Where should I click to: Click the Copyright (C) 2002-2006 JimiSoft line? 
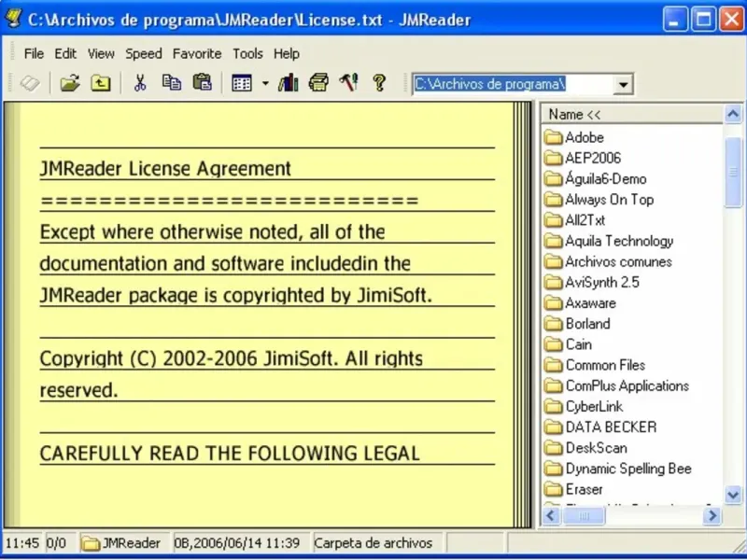231,358
